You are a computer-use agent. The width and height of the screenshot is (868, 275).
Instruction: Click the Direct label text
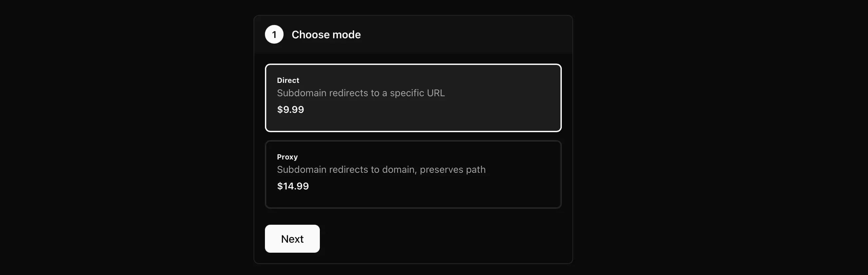pyautogui.click(x=288, y=80)
